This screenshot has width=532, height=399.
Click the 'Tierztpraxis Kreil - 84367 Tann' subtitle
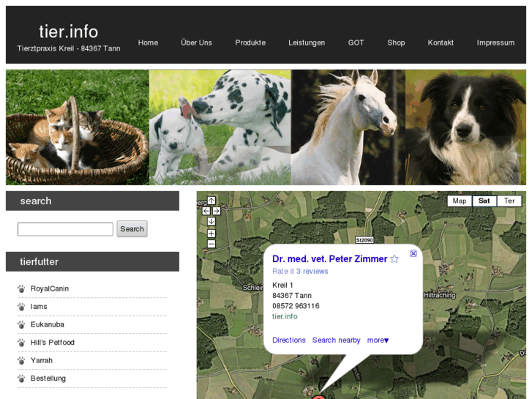[69, 48]
